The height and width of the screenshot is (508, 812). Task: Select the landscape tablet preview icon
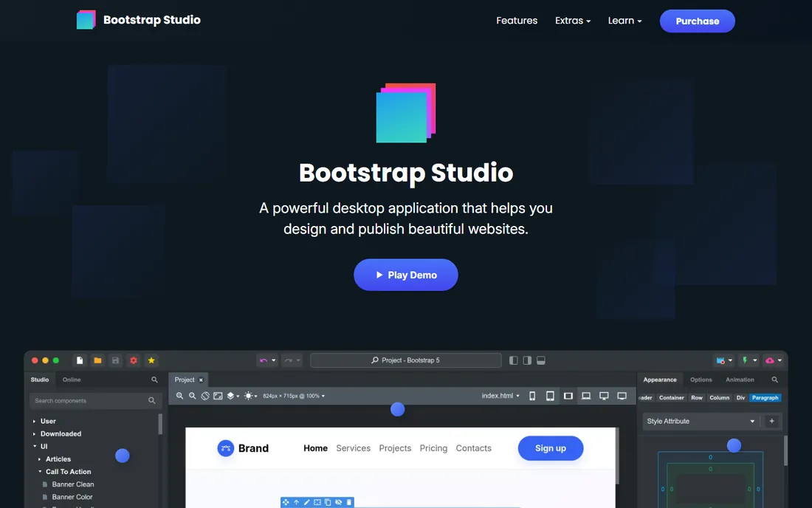click(x=568, y=396)
